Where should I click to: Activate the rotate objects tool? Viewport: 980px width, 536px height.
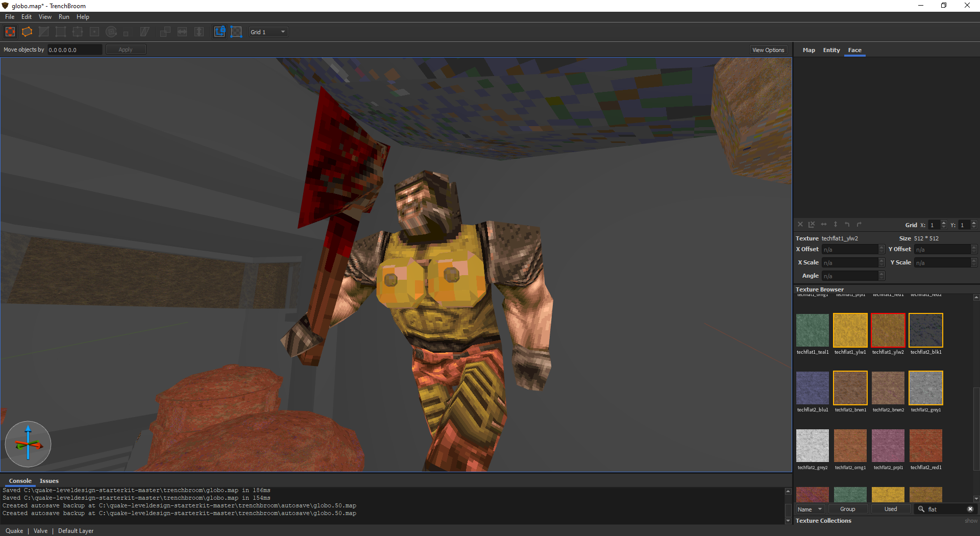[111, 32]
